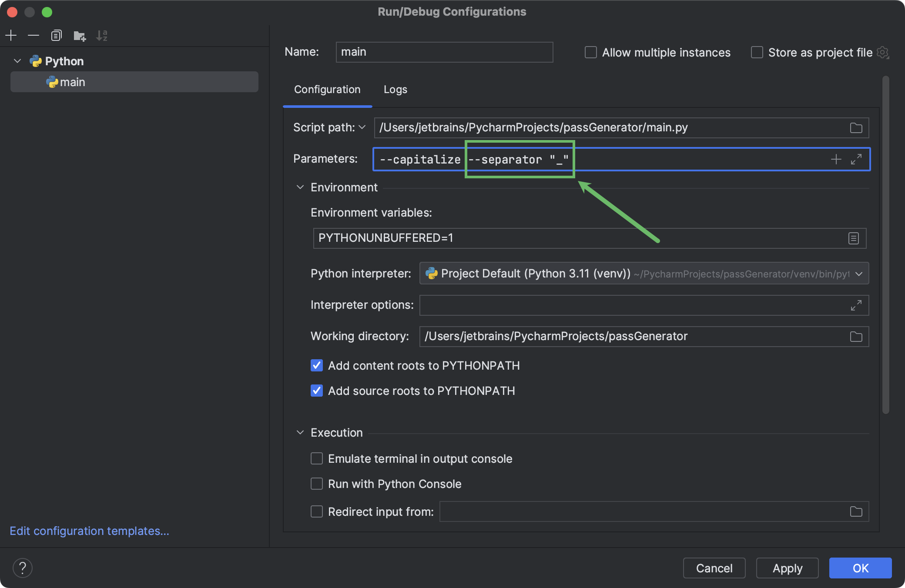Expand the Environment section

pos(301,187)
